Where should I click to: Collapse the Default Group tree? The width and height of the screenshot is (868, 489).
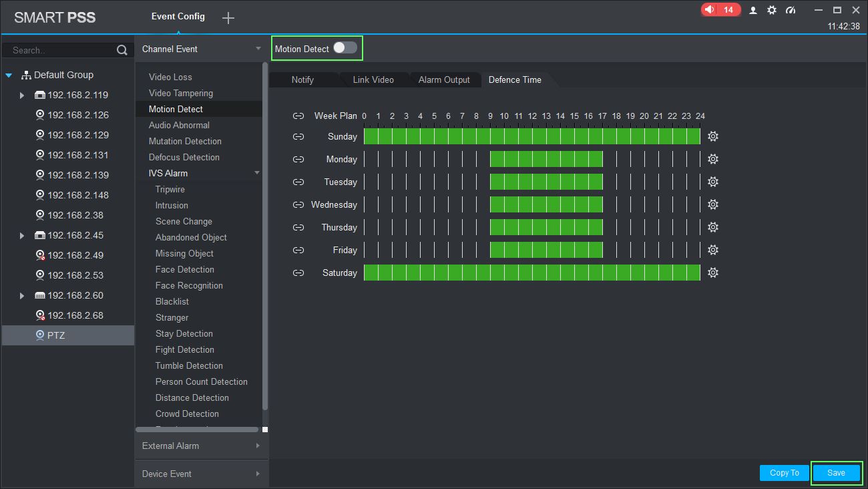tap(9, 75)
